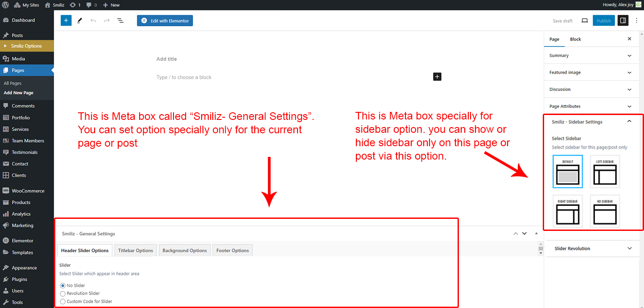Screen dimensions: 644x308
Task: Select the Left Sidebar layout thumbnail
Action: tap(605, 172)
